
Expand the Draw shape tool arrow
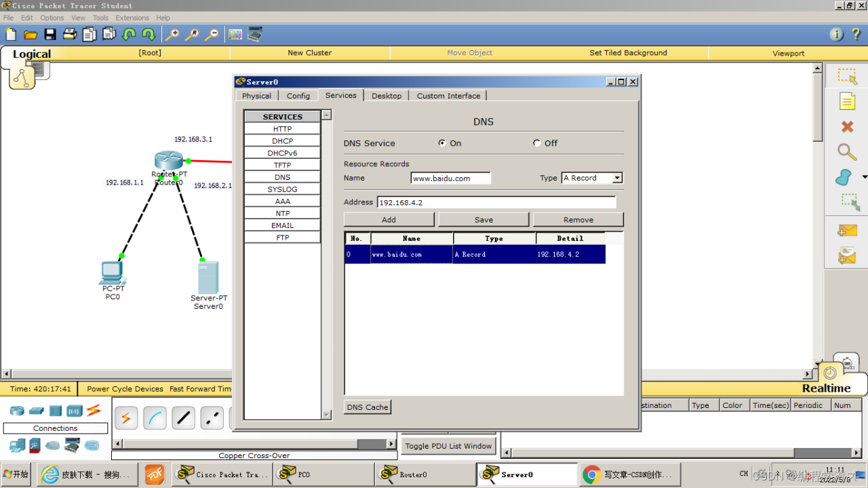click(864, 177)
